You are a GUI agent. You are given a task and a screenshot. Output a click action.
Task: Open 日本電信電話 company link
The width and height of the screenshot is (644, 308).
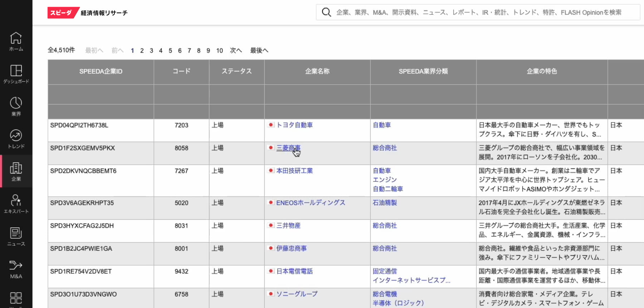click(294, 271)
